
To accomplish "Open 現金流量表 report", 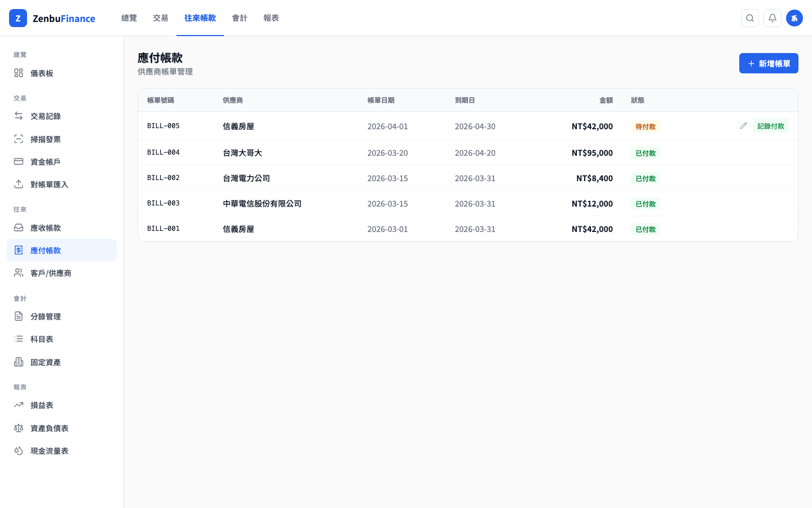I will click(61, 450).
